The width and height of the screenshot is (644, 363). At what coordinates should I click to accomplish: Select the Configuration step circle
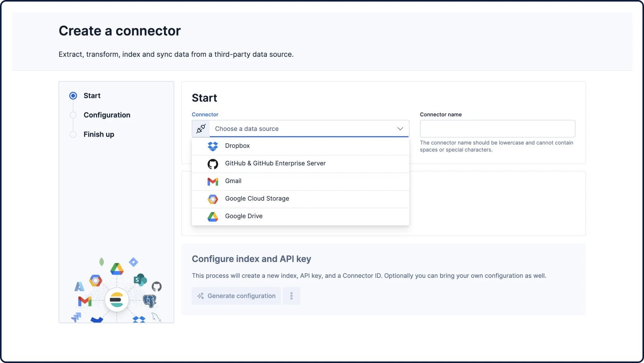(73, 115)
